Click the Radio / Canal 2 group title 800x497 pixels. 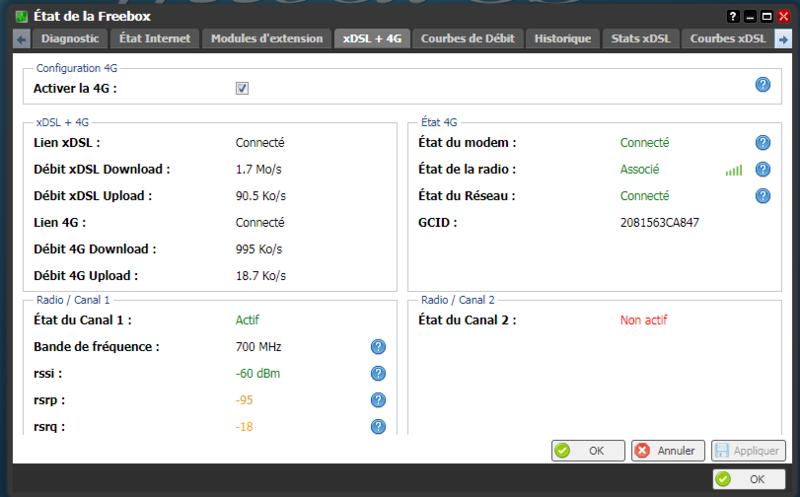pos(458,300)
